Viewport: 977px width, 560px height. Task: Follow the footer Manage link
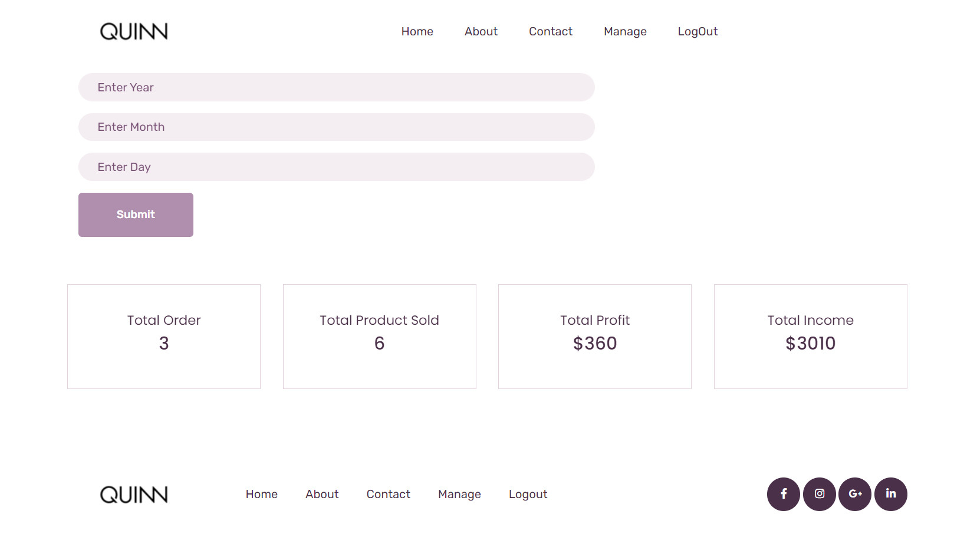pyautogui.click(x=459, y=495)
